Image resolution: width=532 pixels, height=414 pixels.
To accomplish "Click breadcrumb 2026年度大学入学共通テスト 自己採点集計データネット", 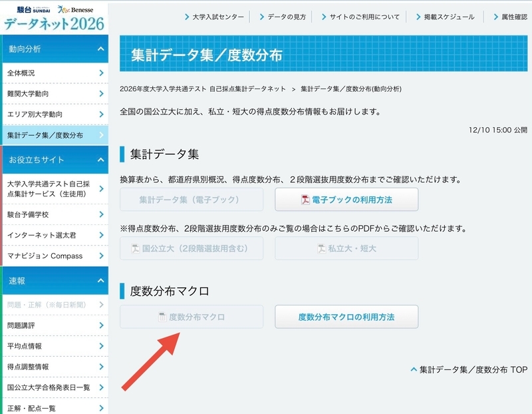I will [203, 89].
